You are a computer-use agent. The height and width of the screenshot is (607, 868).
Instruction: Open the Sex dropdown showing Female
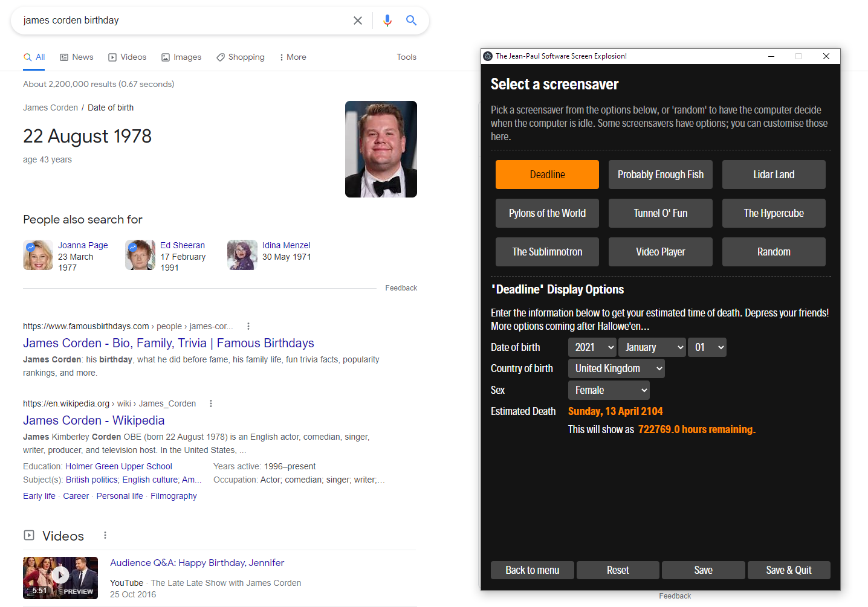(x=609, y=390)
